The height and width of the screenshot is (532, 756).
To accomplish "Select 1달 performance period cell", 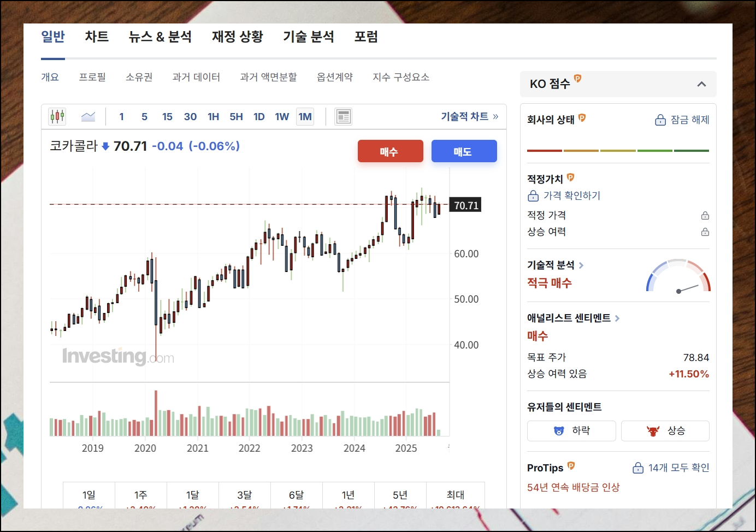I will tap(193, 495).
